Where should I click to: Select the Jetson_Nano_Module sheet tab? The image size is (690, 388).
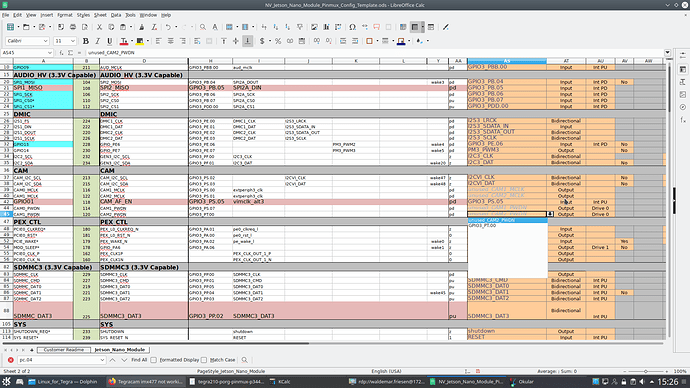(120, 350)
